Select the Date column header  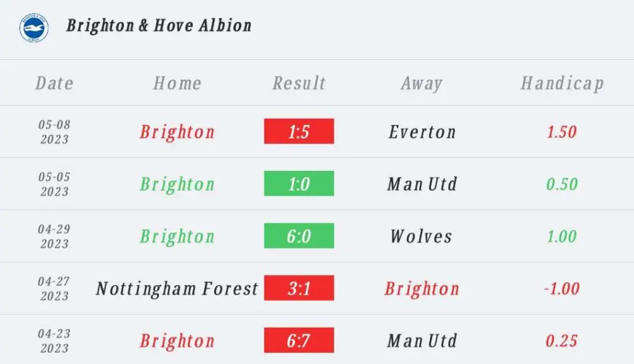point(54,84)
